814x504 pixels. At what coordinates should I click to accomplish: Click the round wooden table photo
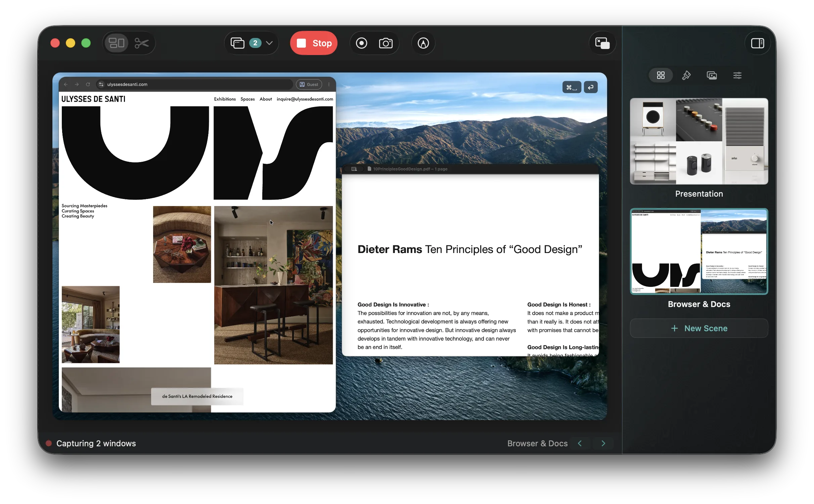(x=182, y=244)
